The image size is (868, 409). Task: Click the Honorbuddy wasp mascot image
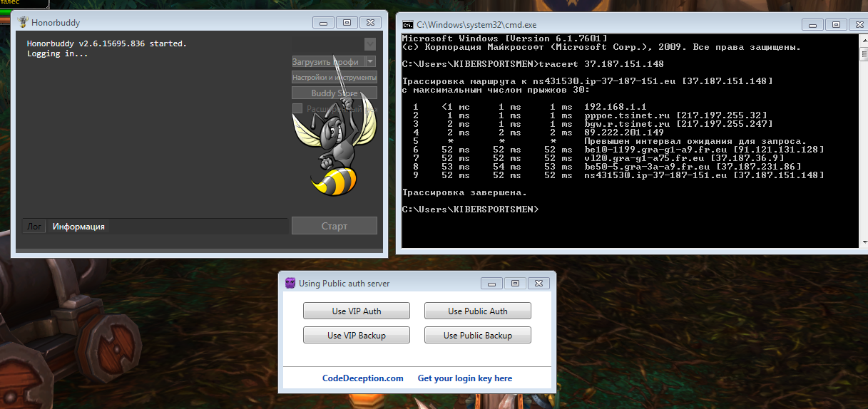[333, 150]
